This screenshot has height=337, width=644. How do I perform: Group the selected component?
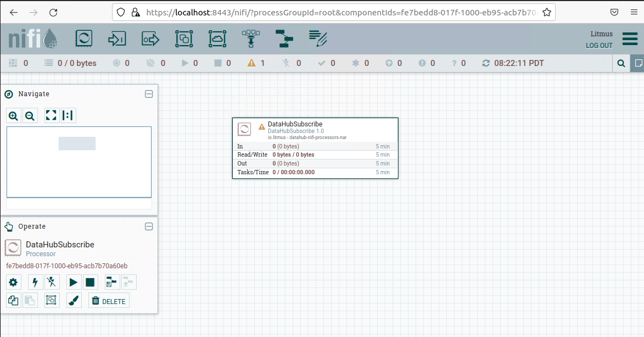tap(52, 300)
